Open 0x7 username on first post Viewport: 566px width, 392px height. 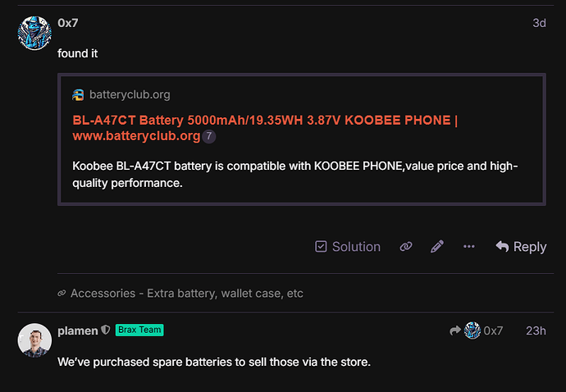coord(68,23)
